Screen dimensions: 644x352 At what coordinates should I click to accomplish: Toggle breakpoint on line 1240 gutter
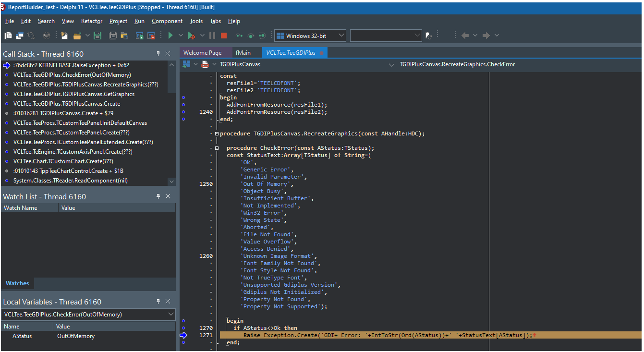click(183, 112)
